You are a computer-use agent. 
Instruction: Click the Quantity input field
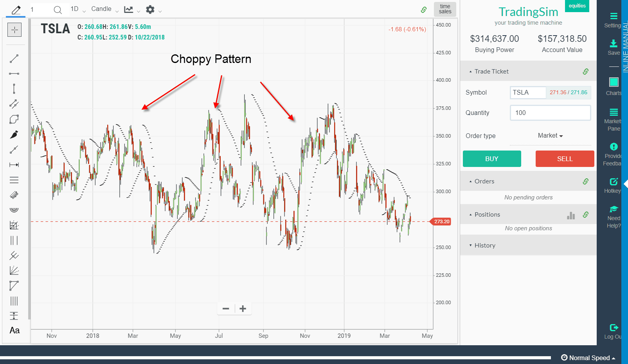(x=550, y=113)
